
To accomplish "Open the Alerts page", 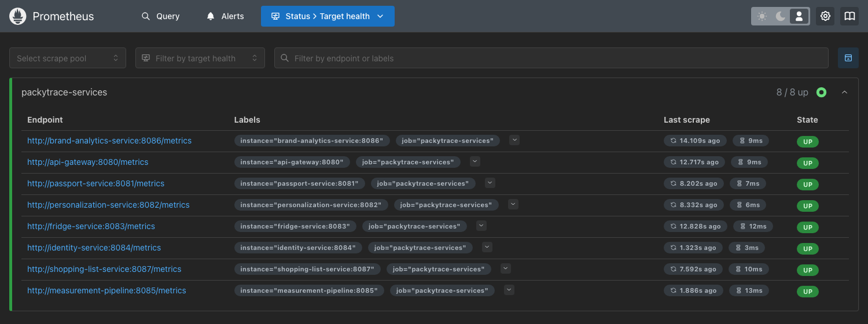I will (225, 16).
